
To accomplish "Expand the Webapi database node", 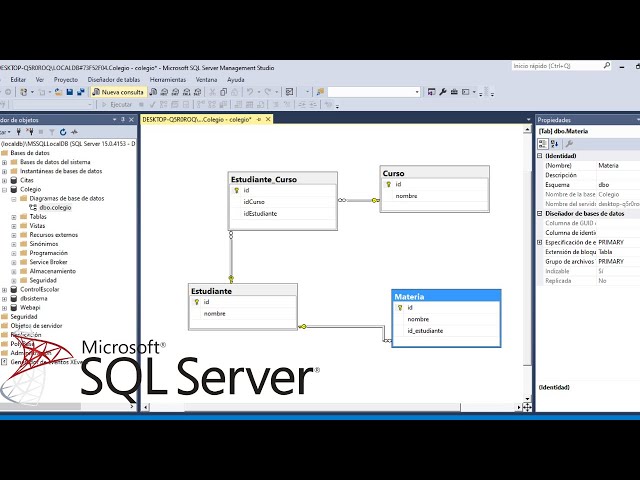I will (4, 308).
